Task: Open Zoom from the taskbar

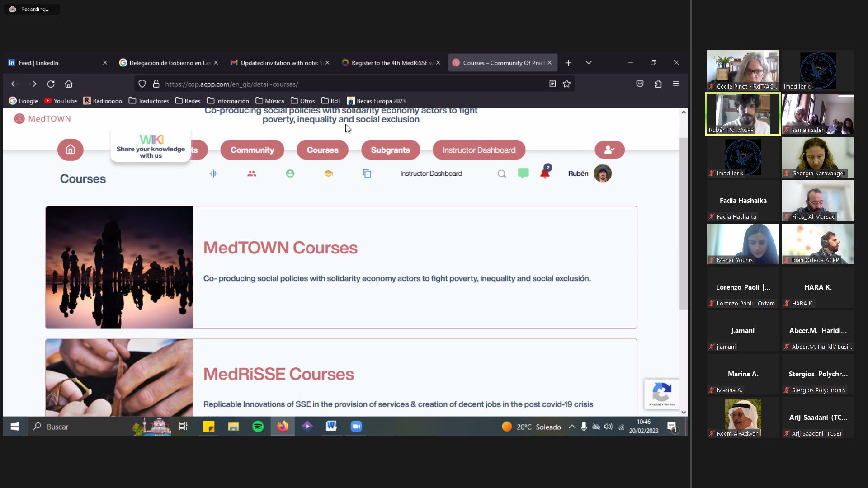Action: click(356, 427)
